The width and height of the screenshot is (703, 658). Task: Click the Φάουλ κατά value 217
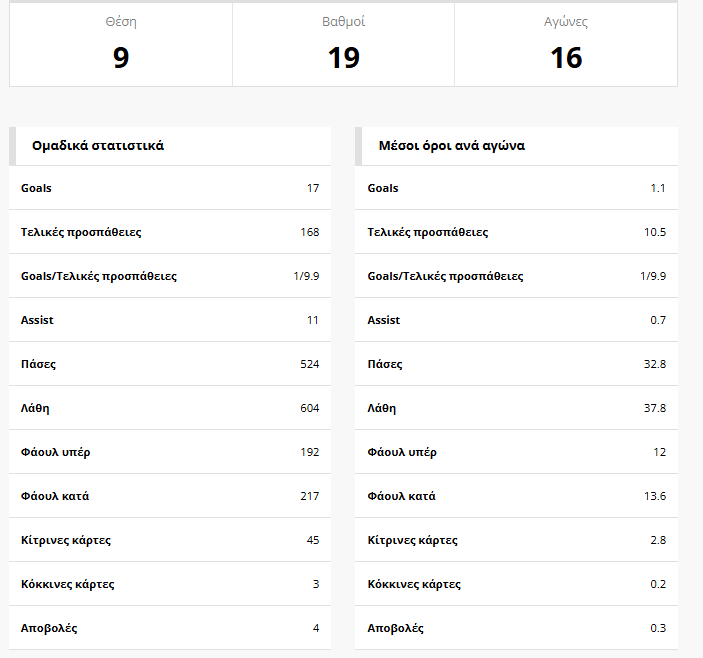pyautogui.click(x=310, y=496)
